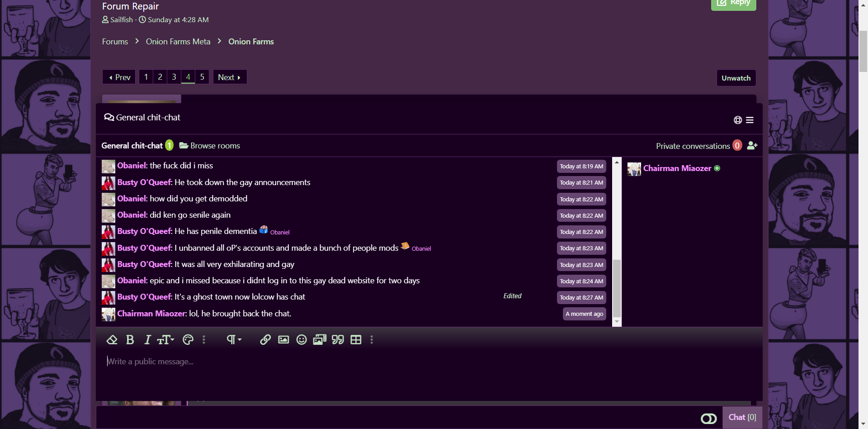
Task: Open the paragraph format dropdown
Action: tap(234, 339)
